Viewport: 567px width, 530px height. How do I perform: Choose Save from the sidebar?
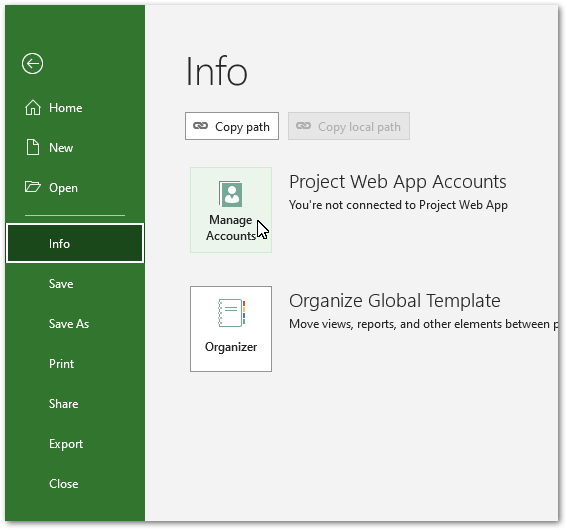(x=75, y=283)
